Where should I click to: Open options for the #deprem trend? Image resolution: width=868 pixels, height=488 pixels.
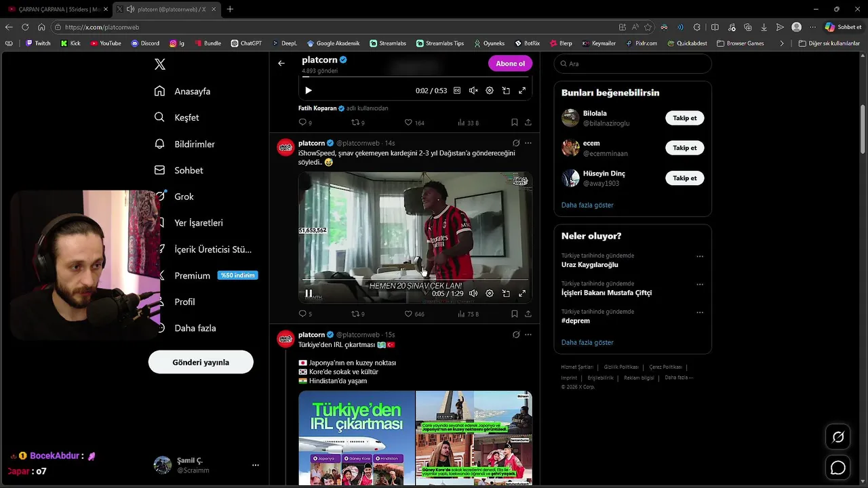tap(700, 312)
